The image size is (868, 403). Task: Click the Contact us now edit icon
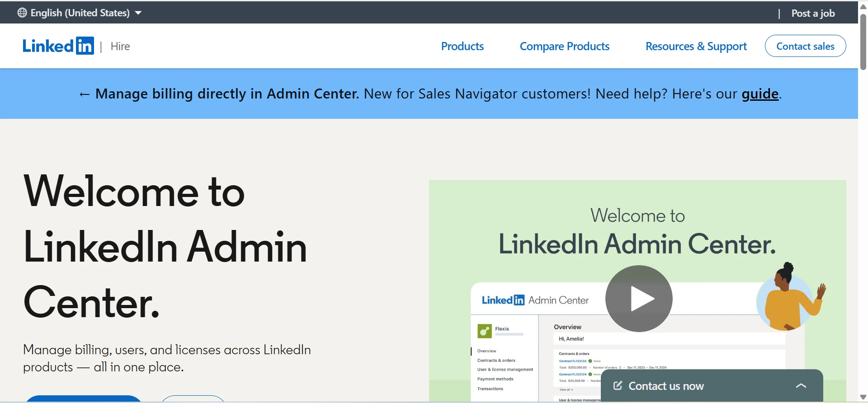[x=618, y=385]
